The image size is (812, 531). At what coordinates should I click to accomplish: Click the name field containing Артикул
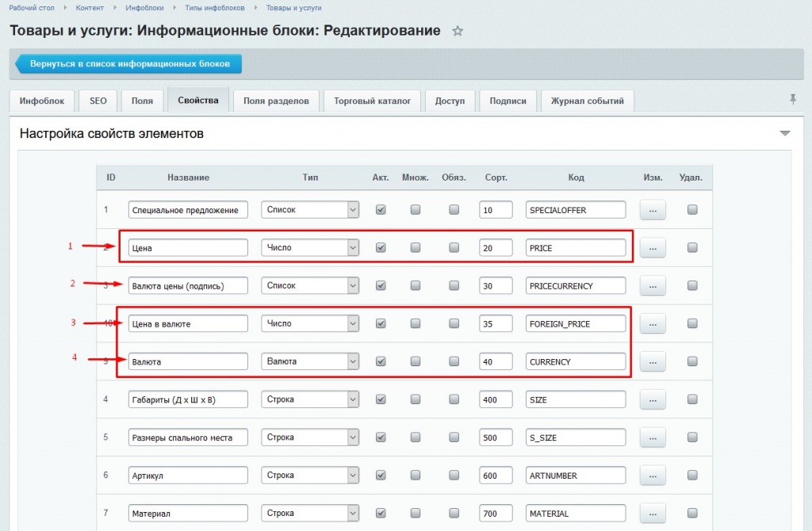pyautogui.click(x=188, y=475)
